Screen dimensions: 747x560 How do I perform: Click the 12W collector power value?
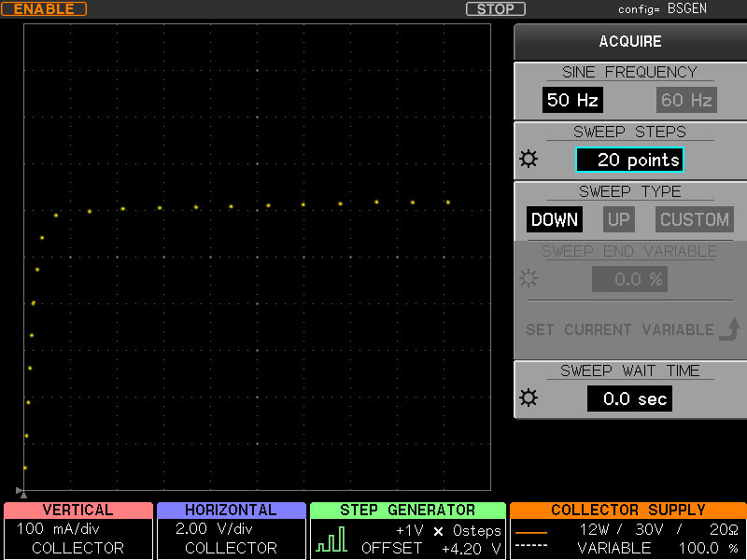[596, 529]
